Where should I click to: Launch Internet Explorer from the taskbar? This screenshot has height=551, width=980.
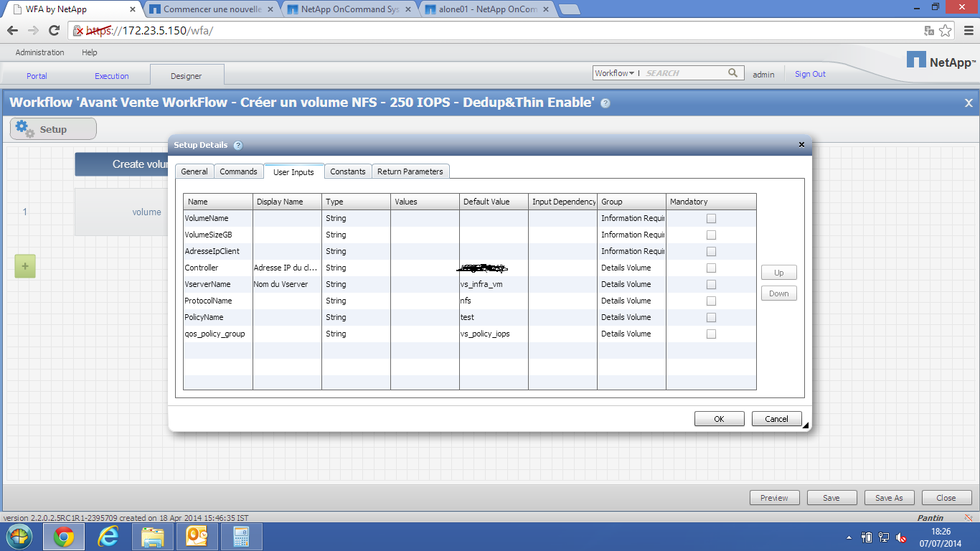(108, 537)
